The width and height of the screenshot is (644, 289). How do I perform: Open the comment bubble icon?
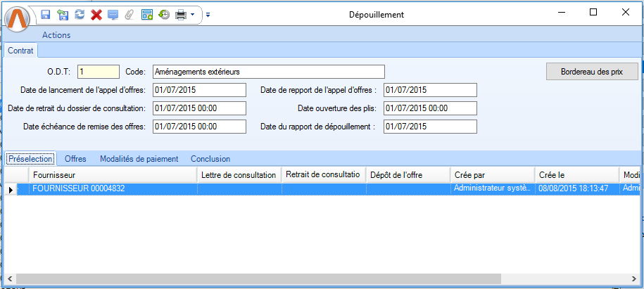113,14
